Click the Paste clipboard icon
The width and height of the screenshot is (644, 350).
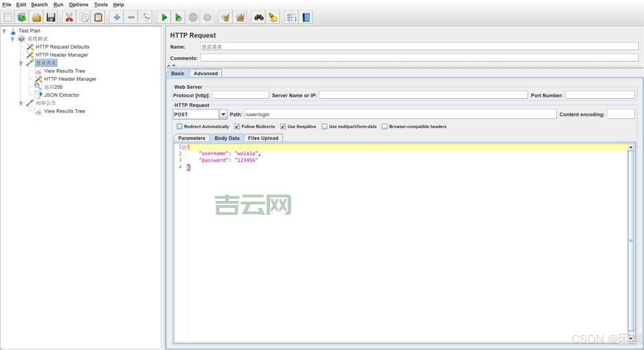(x=99, y=17)
